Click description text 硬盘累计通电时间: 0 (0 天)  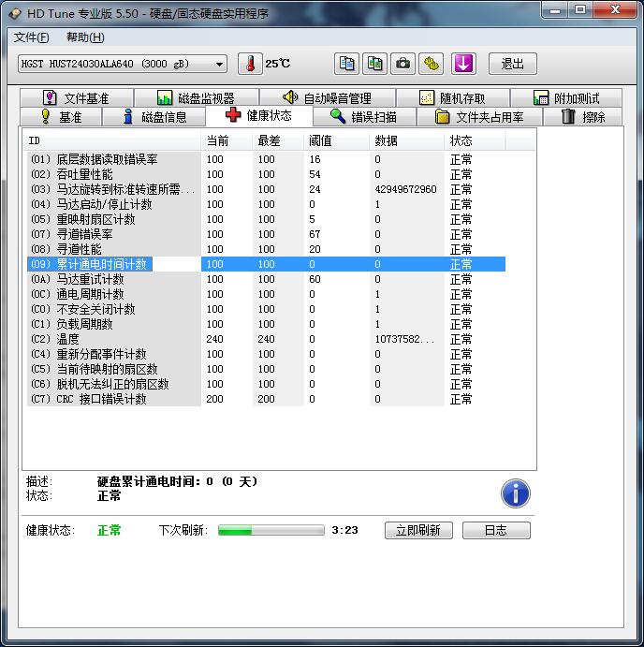[x=177, y=481]
